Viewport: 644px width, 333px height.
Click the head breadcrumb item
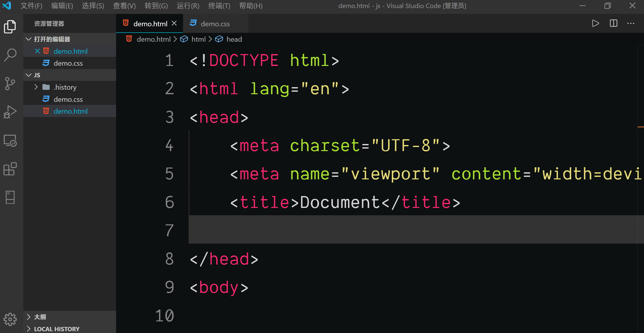pos(234,39)
